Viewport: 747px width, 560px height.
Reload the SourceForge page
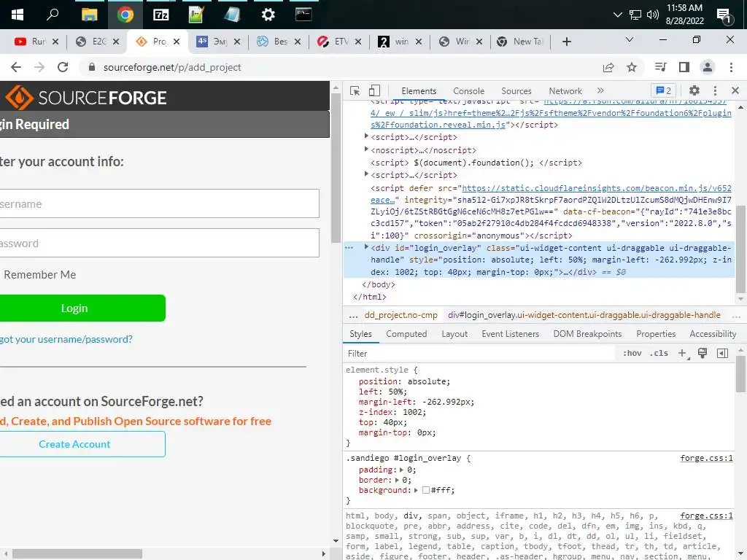coord(63,67)
